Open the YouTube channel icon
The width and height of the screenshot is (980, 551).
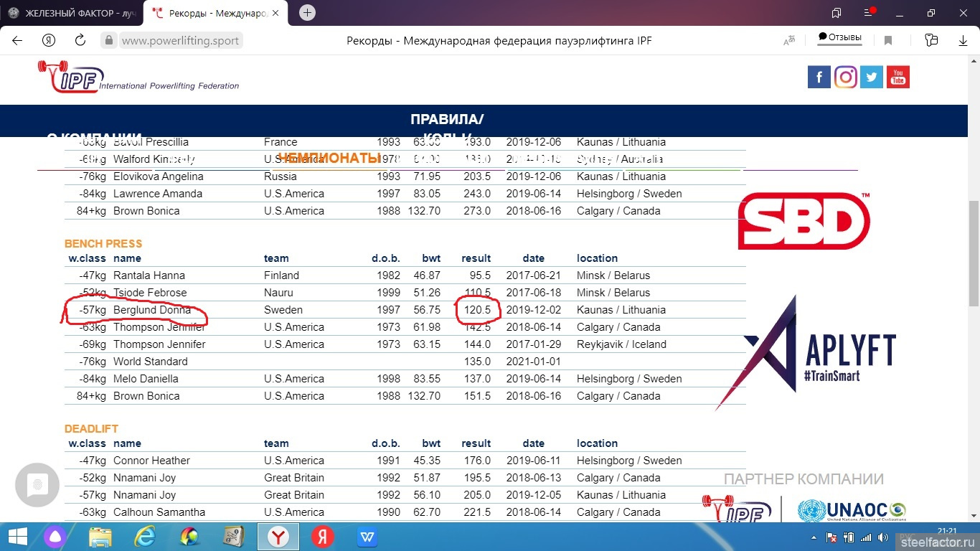click(898, 77)
